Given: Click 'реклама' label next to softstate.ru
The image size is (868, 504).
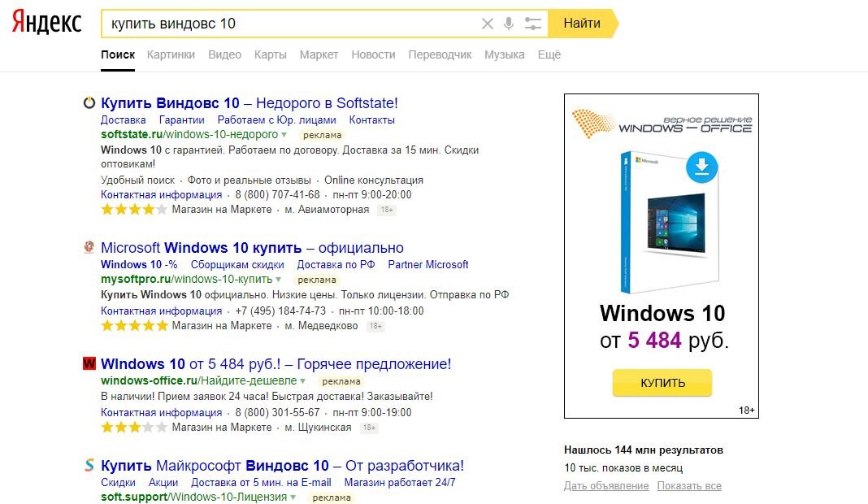Looking at the screenshot, I should click(x=322, y=135).
